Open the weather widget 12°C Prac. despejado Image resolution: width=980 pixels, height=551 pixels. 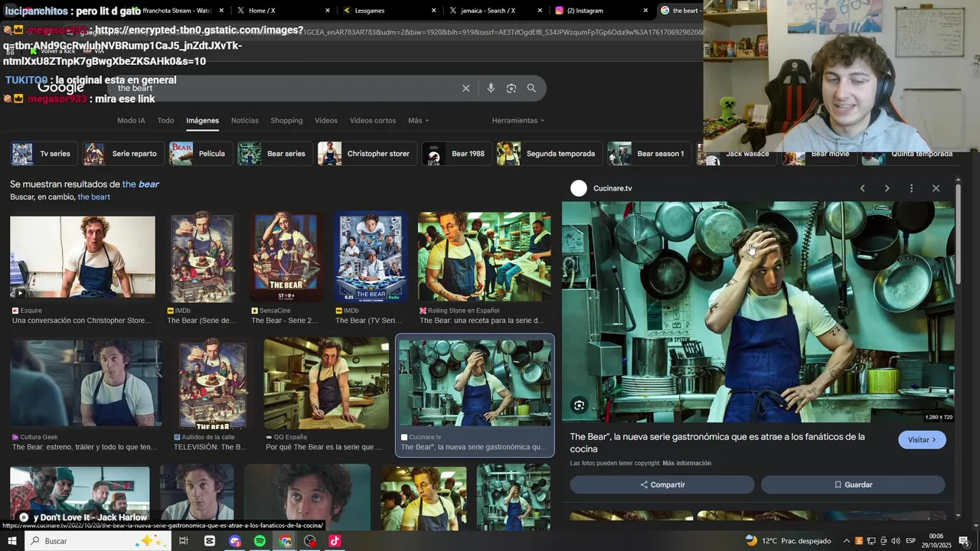pos(788,541)
